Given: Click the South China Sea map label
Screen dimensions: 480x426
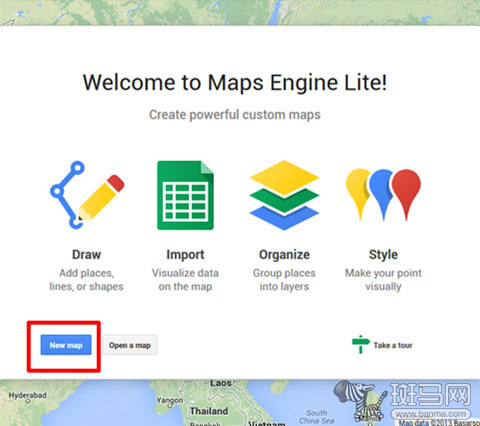Looking at the screenshot, I should (x=316, y=417).
